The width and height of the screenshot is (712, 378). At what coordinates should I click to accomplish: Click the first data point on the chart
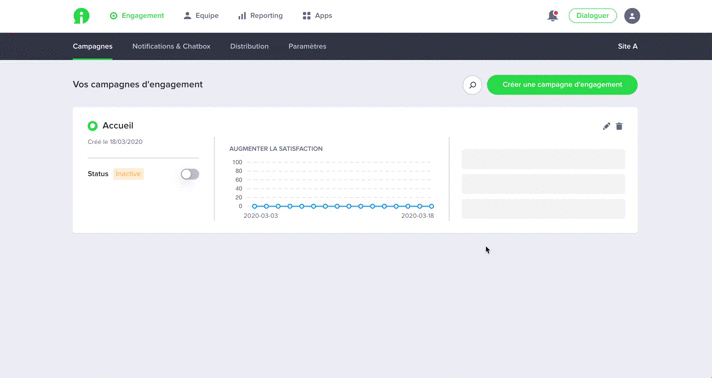(x=255, y=206)
